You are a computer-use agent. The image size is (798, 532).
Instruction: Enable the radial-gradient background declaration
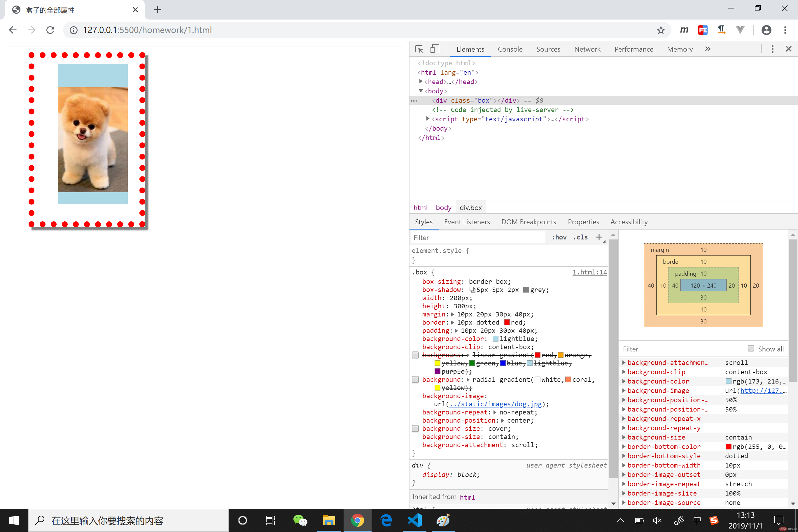pos(415,379)
